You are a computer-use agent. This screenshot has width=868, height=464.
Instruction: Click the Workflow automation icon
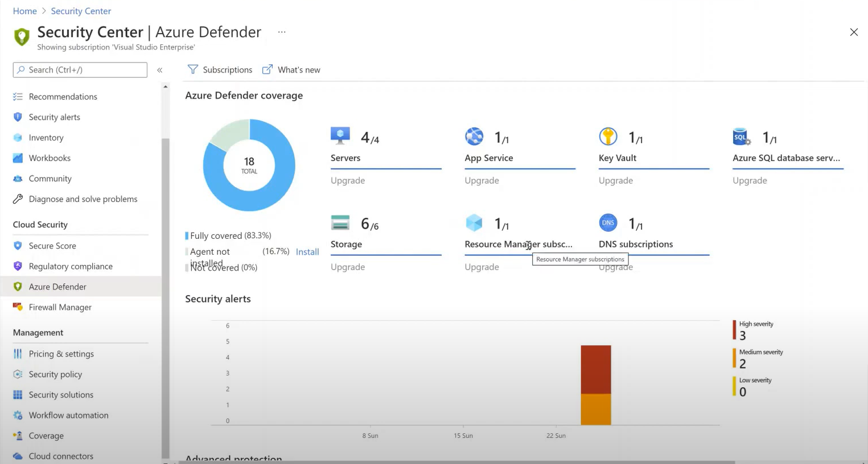18,415
